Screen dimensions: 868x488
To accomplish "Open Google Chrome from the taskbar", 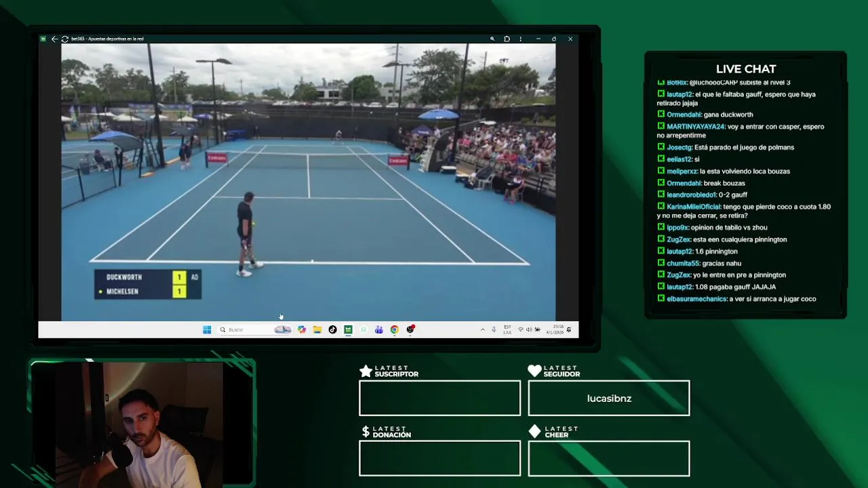I will [x=394, y=329].
